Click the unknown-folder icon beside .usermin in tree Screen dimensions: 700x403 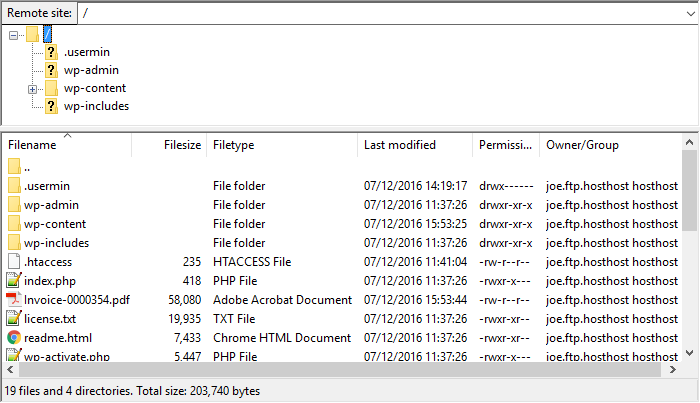click(51, 52)
